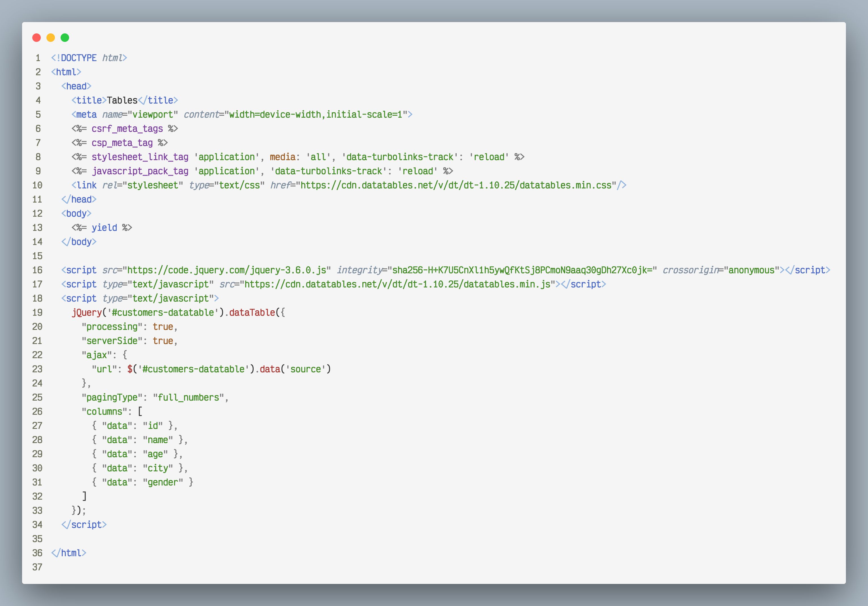Image resolution: width=868 pixels, height=606 pixels.
Task: Click the csrf_meta_tags helper text
Action: [x=127, y=129]
